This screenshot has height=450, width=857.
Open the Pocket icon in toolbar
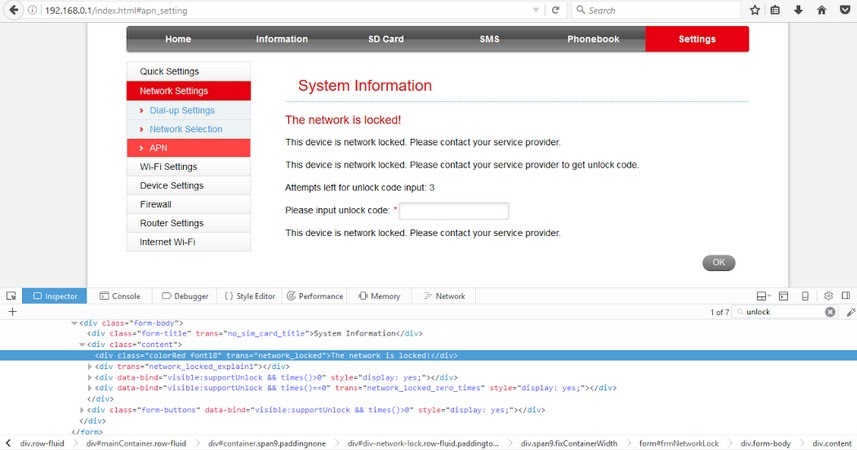[x=844, y=10]
